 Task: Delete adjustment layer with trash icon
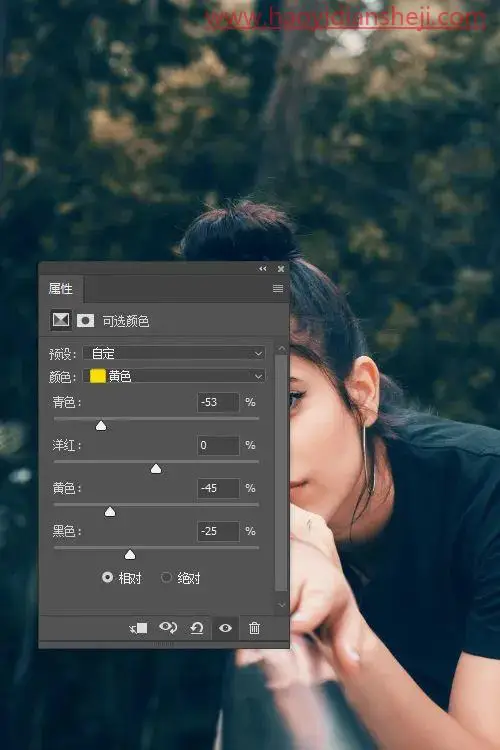pyautogui.click(x=254, y=628)
